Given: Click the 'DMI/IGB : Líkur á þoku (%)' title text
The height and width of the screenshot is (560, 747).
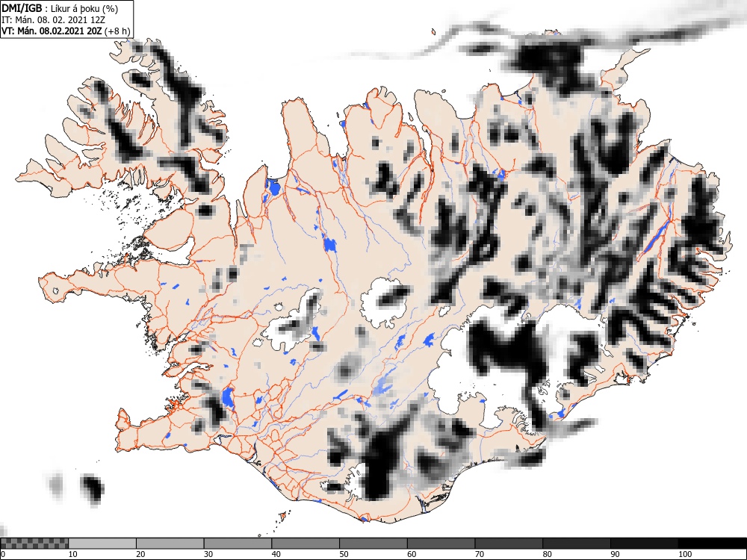Looking at the screenshot, I should pos(60,8).
